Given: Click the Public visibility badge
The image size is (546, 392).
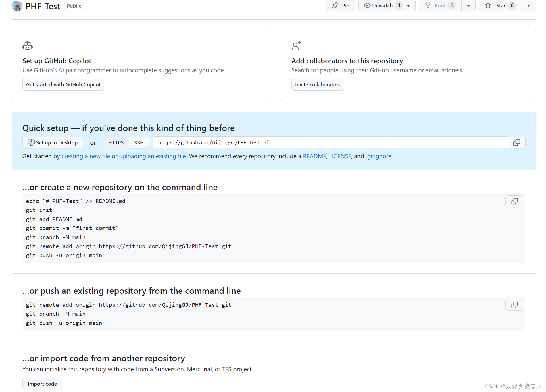Looking at the screenshot, I should click(x=74, y=6).
